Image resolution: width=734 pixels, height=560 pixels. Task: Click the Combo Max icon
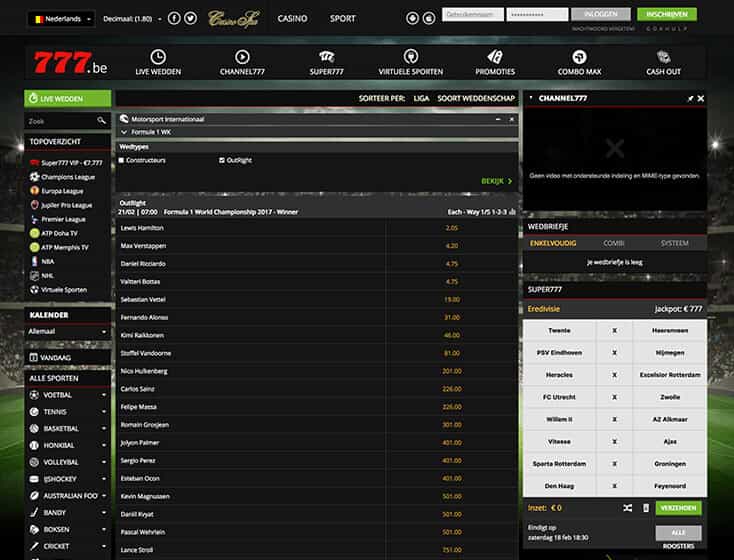(x=579, y=57)
